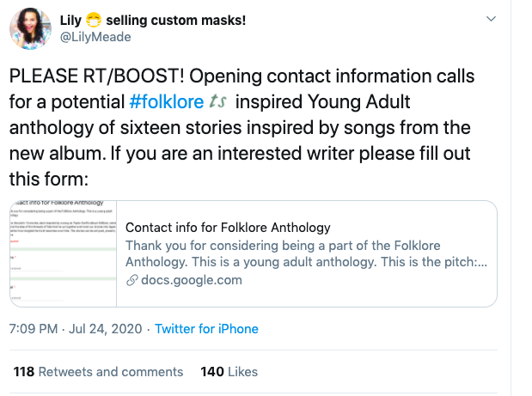Click the mask face emoji in name
The width and height of the screenshot is (532, 396).
pos(94,20)
